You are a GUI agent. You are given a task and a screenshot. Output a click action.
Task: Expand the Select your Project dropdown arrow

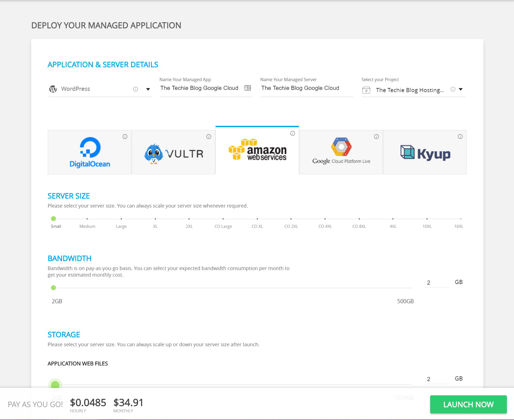tap(461, 89)
